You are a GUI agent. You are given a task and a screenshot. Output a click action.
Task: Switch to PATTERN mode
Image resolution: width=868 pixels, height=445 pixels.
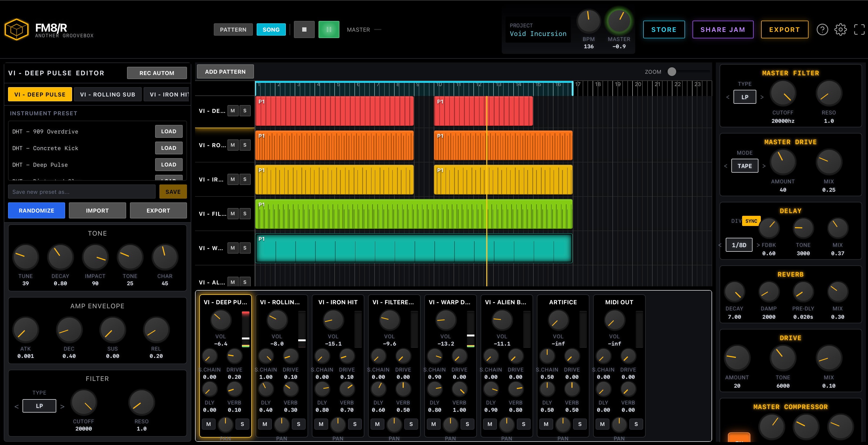(x=233, y=30)
